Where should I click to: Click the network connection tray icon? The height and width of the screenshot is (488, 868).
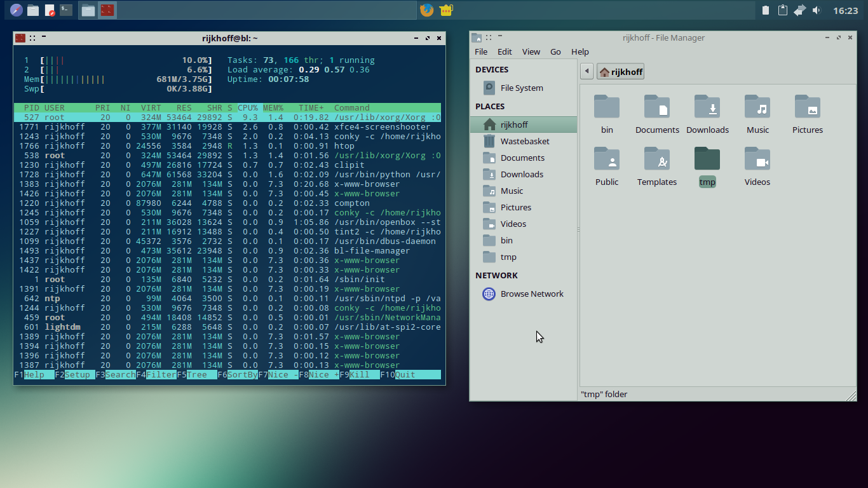pyautogui.click(x=800, y=10)
